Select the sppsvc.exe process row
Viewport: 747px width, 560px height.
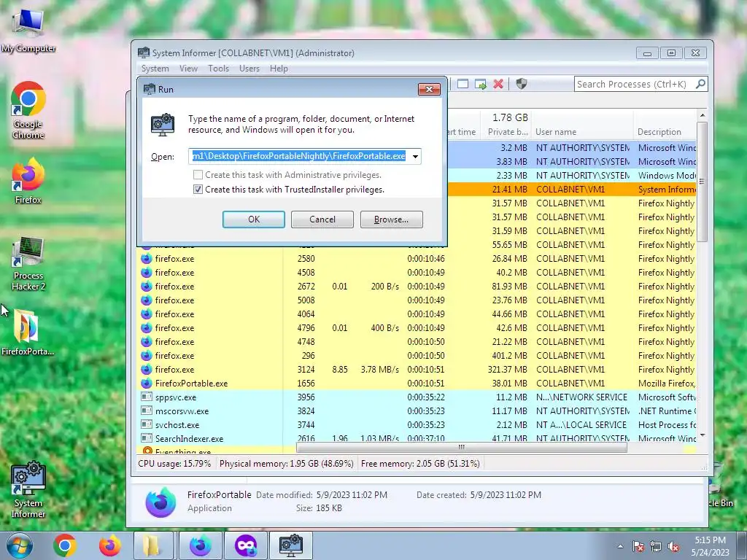coord(417,397)
